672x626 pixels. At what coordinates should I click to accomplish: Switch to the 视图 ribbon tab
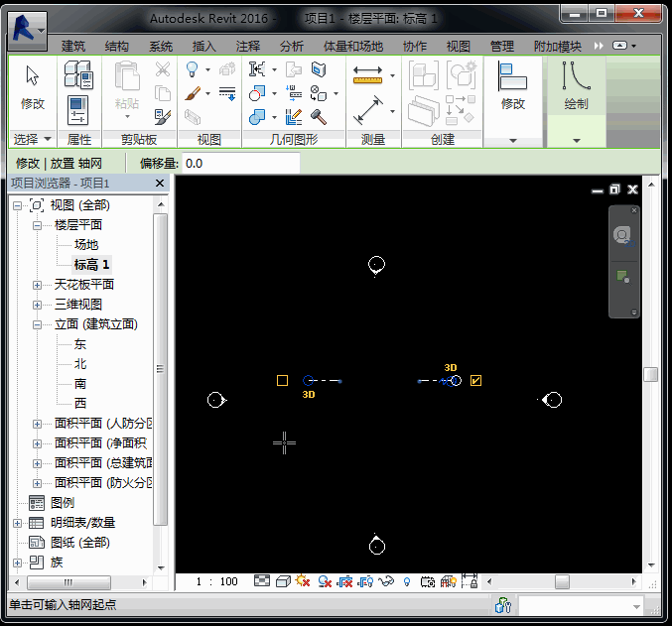pos(458,47)
